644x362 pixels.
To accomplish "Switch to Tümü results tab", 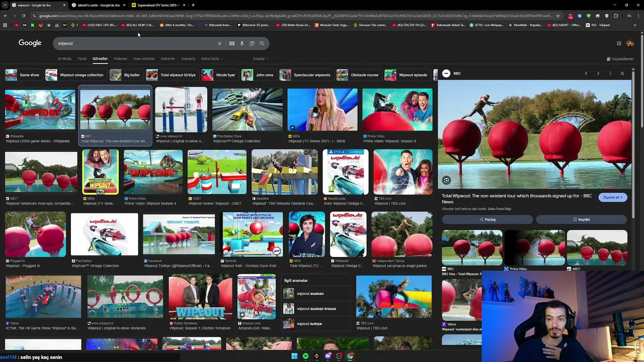I will [x=82, y=59].
